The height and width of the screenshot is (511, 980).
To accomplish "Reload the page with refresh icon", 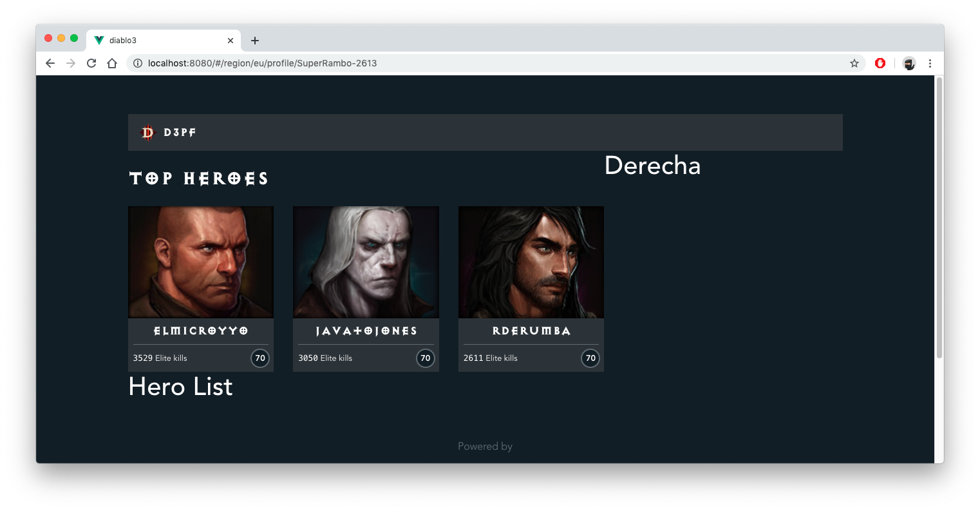I will tap(91, 63).
